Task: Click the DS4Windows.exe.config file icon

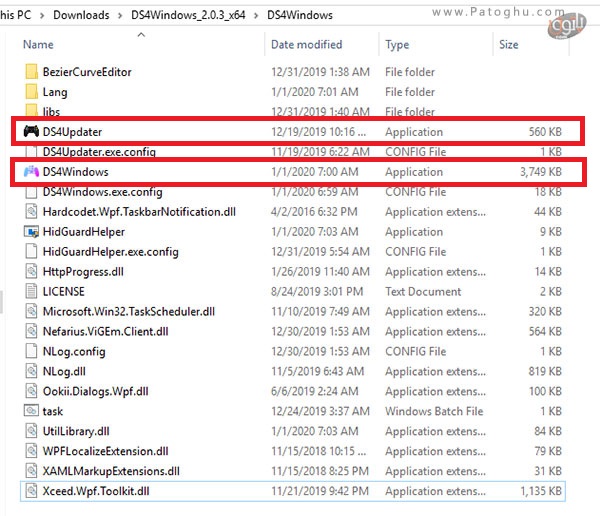Action: 31,192
